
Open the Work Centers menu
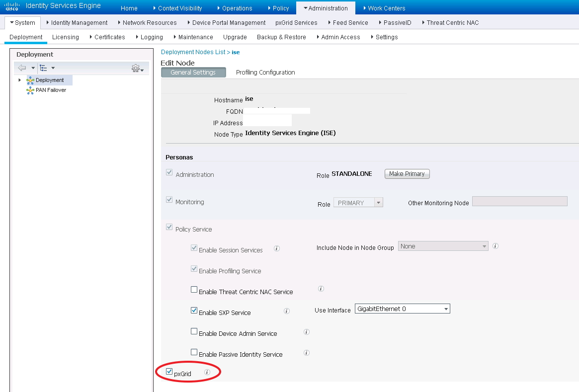pos(384,8)
